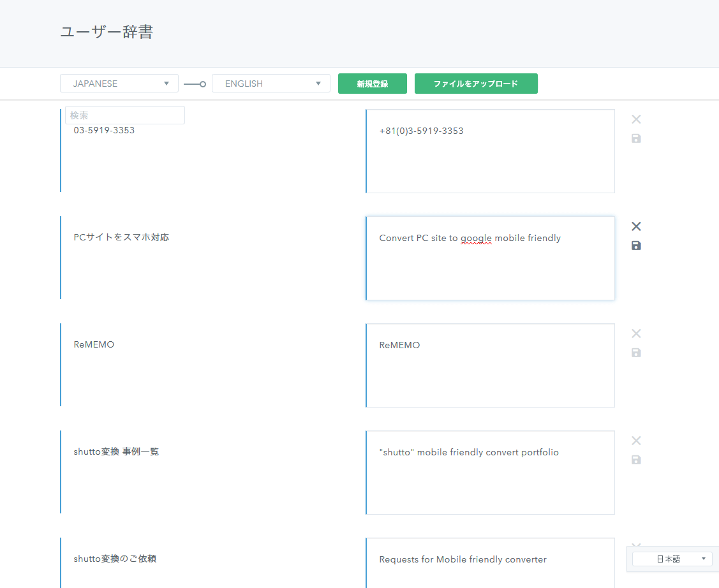
Task: Edit the shutto portfolio translation box
Action: (490, 473)
